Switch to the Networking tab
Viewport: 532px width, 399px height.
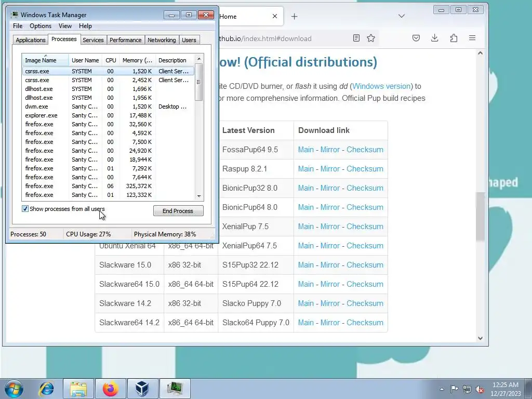pyautogui.click(x=162, y=40)
